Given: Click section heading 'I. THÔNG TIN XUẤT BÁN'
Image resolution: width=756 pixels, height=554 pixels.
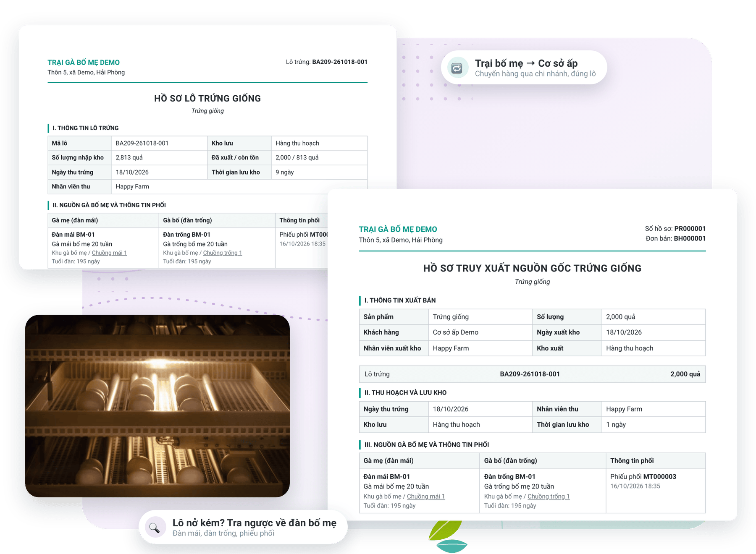Looking at the screenshot, I should (400, 300).
